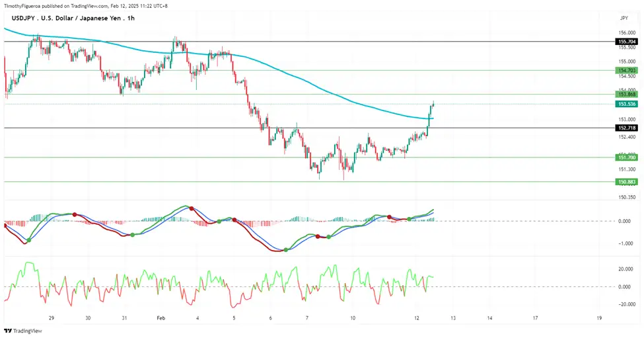Screen dimensions: 644x338
Task: Click the 31 date label on the time axis
Action: 124,318
